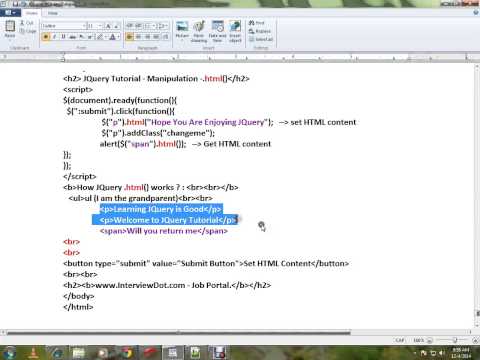Click the Decrease indent icon
Image resolution: width=480 pixels, height=360 pixels.
[x=130, y=26]
